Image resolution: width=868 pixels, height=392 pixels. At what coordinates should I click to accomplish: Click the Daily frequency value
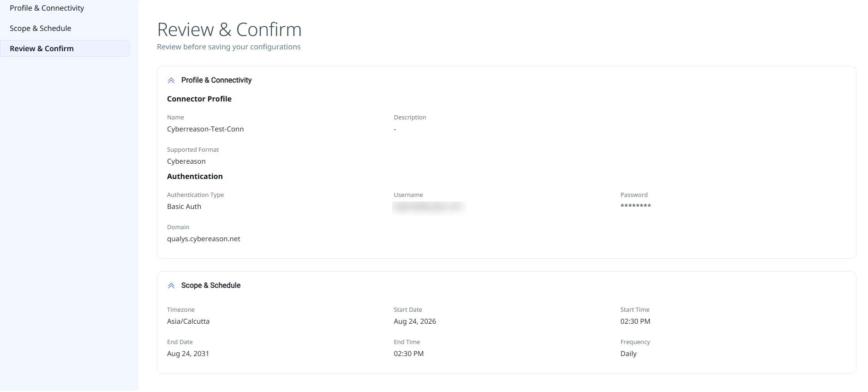pos(629,354)
